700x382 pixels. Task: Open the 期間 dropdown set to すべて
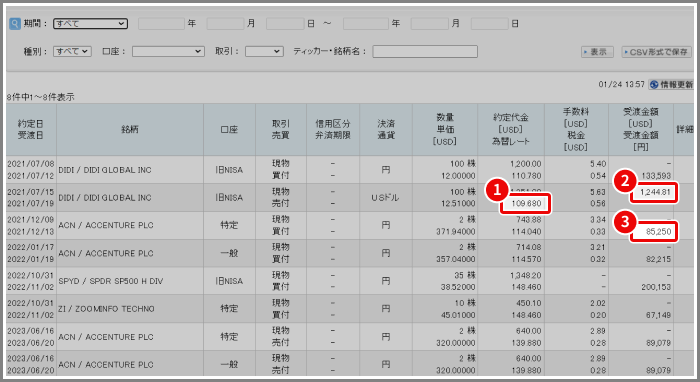91,24
